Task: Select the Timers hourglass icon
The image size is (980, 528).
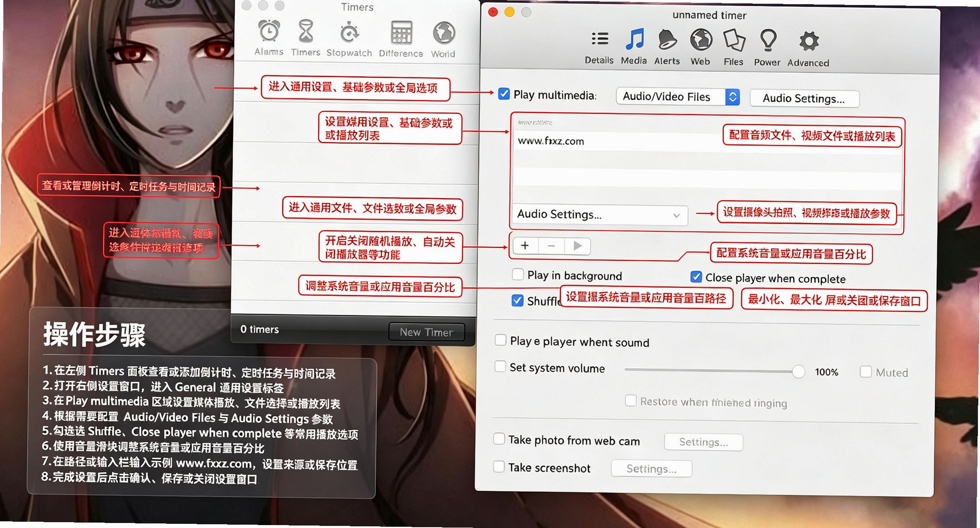Action: 306,37
